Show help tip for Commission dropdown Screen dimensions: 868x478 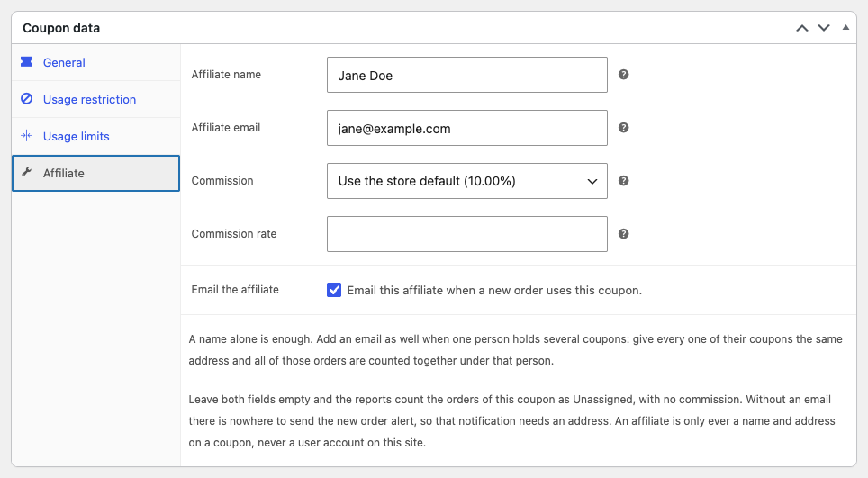pos(623,181)
